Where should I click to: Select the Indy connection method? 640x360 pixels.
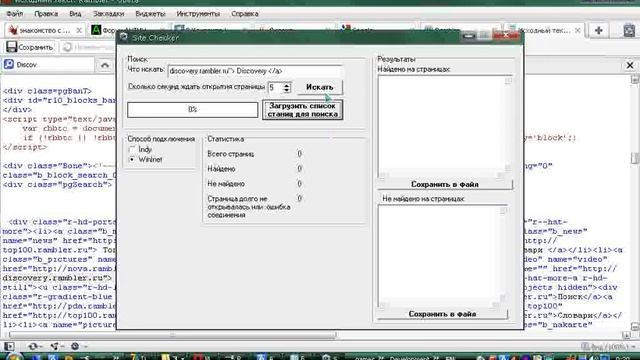pos(140,149)
